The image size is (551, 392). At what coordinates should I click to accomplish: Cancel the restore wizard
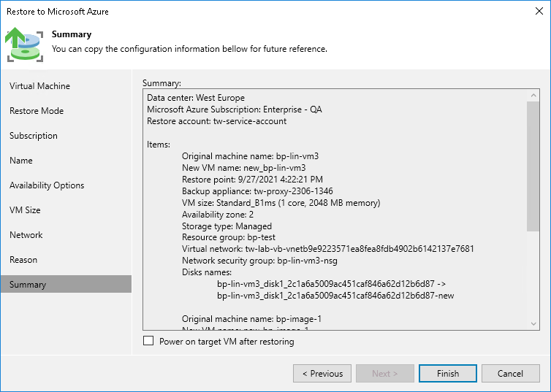click(510, 374)
